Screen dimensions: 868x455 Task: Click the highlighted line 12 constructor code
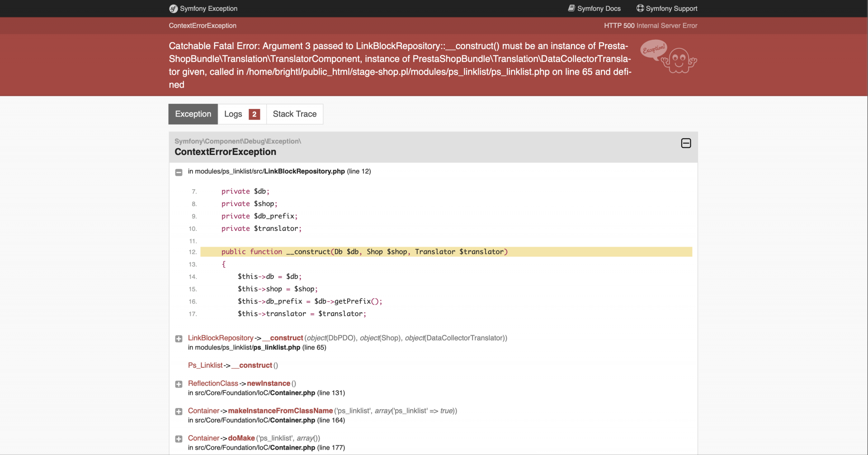tap(446, 252)
